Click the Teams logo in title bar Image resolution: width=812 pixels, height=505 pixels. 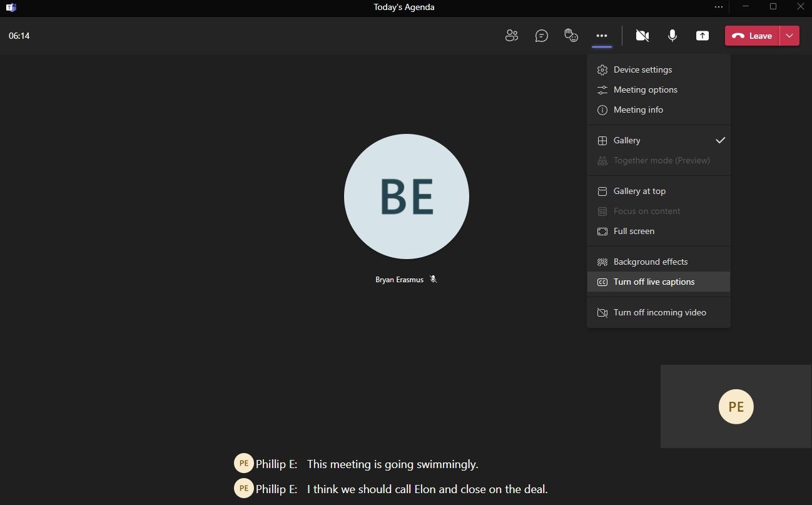pos(11,8)
